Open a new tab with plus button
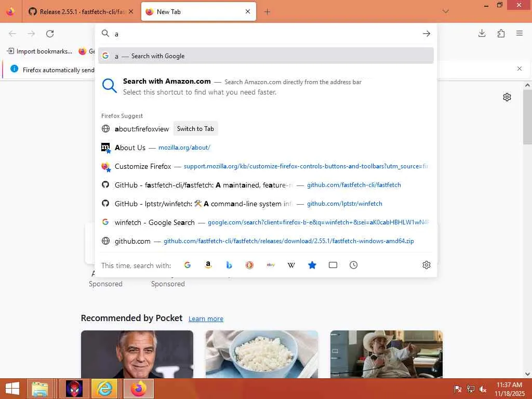The height and width of the screenshot is (399, 532). click(x=268, y=12)
